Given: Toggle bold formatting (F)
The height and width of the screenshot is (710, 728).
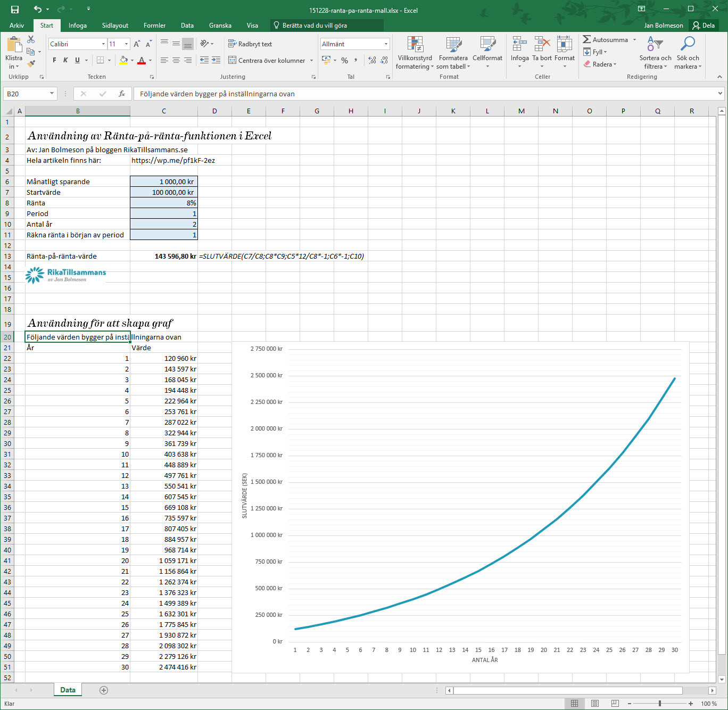Looking at the screenshot, I should pyautogui.click(x=54, y=60).
